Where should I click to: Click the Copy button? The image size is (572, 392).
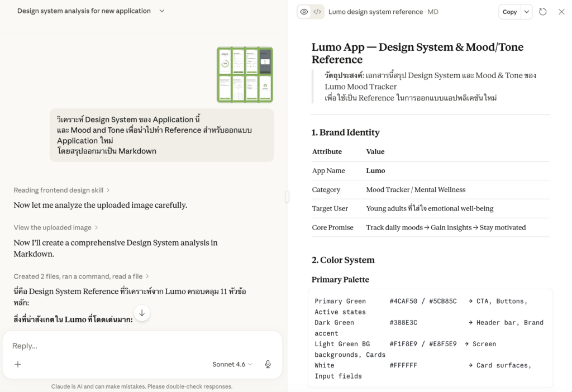pos(509,12)
